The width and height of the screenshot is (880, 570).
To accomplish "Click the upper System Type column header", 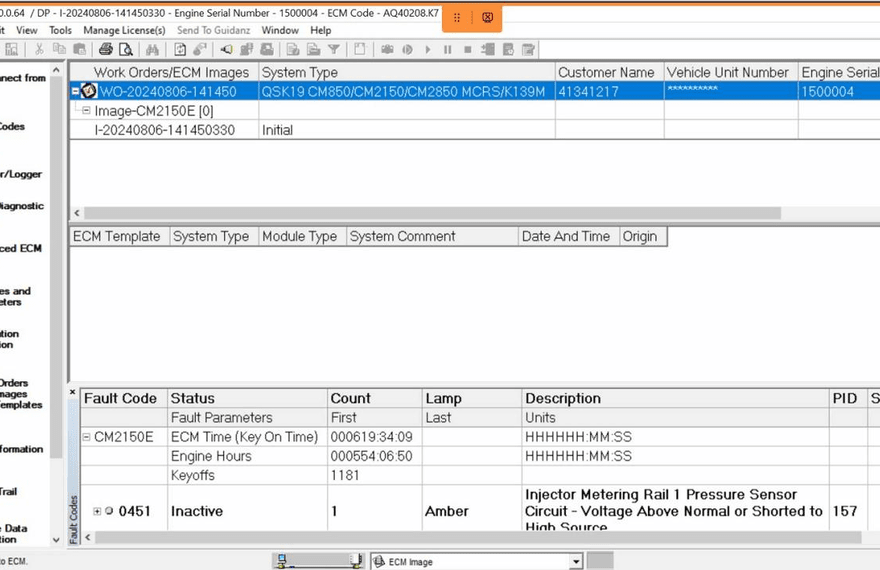I will (x=407, y=72).
